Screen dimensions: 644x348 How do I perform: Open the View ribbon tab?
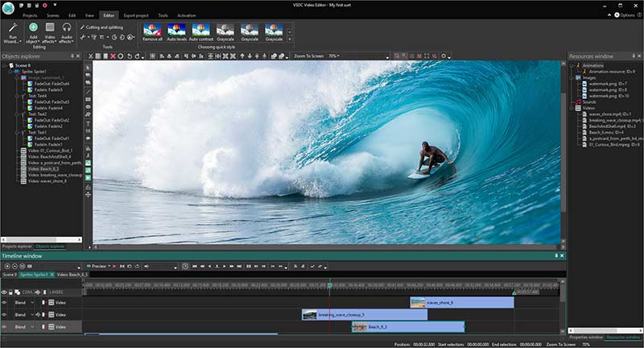tap(89, 15)
